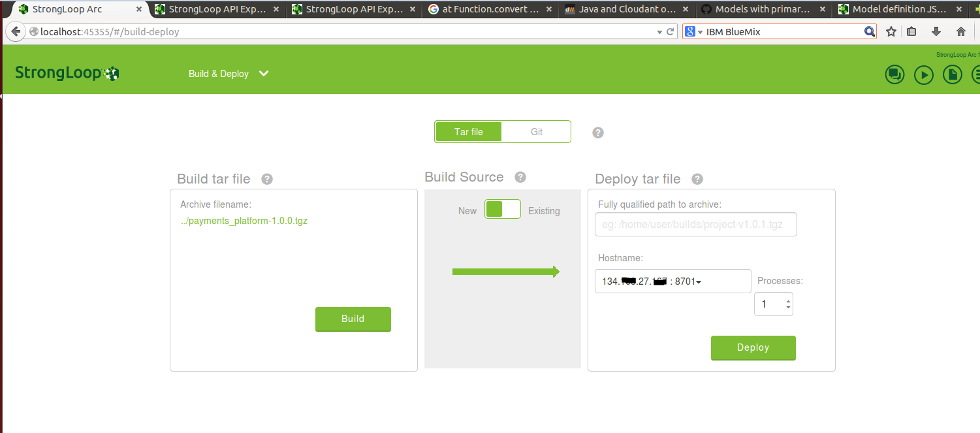This screenshot has height=433, width=980.
Task: Switch to Models with primary GitHub tab
Action: point(764,10)
